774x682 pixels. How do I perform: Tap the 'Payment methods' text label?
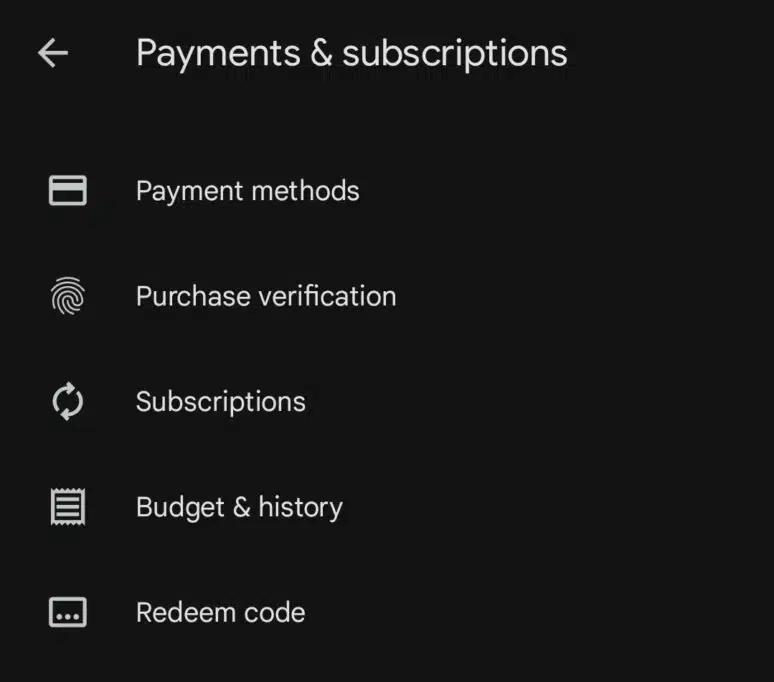coord(247,190)
